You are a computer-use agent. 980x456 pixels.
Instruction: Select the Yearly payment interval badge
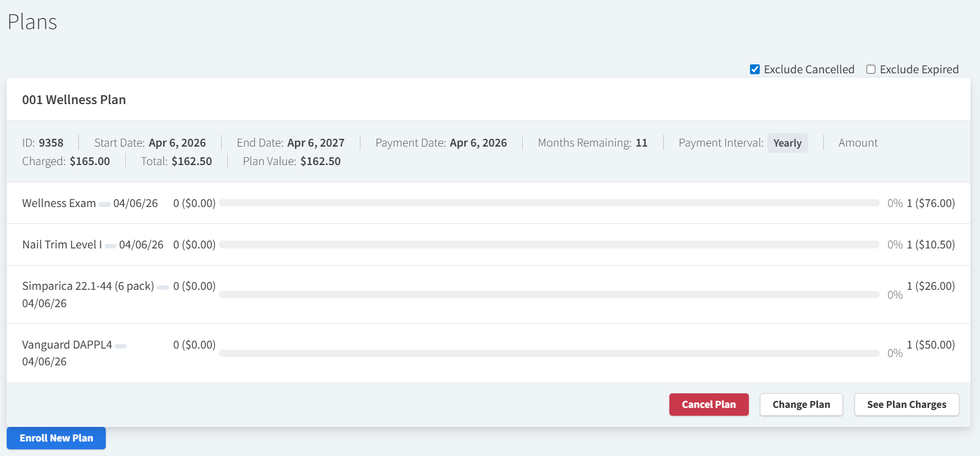pyautogui.click(x=787, y=143)
